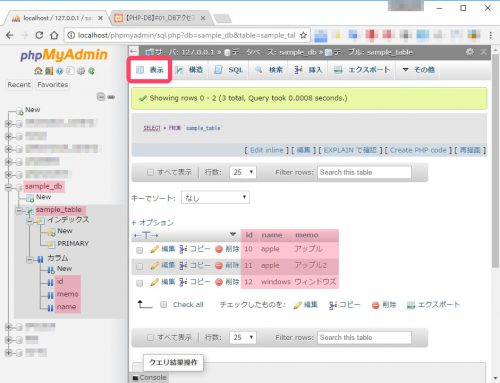Open the top 行数 25 dropdown

click(x=243, y=172)
